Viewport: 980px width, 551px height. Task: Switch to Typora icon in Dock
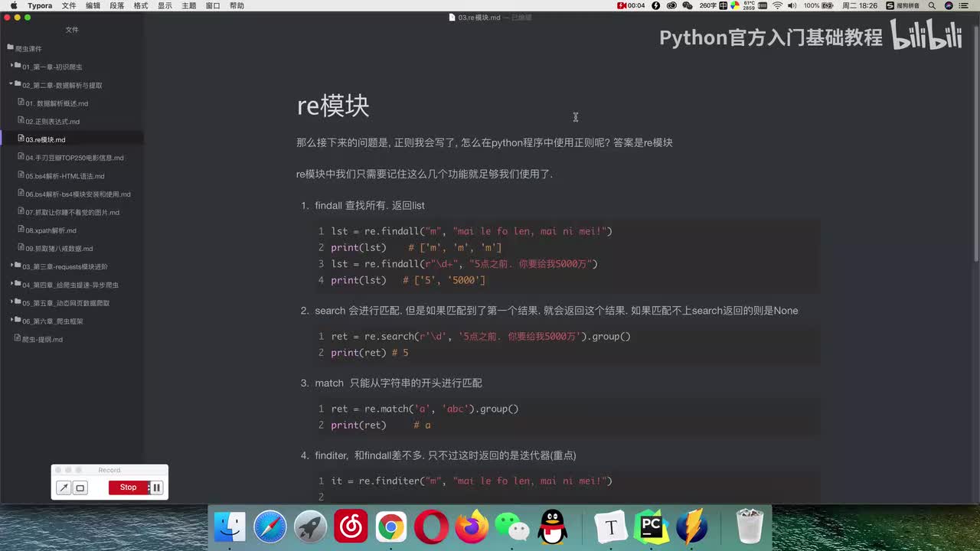[x=611, y=527]
